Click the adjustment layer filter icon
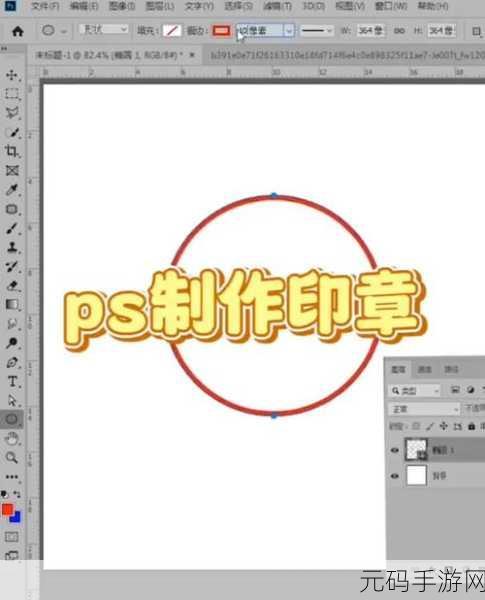This screenshot has width=485, height=600. point(470,390)
